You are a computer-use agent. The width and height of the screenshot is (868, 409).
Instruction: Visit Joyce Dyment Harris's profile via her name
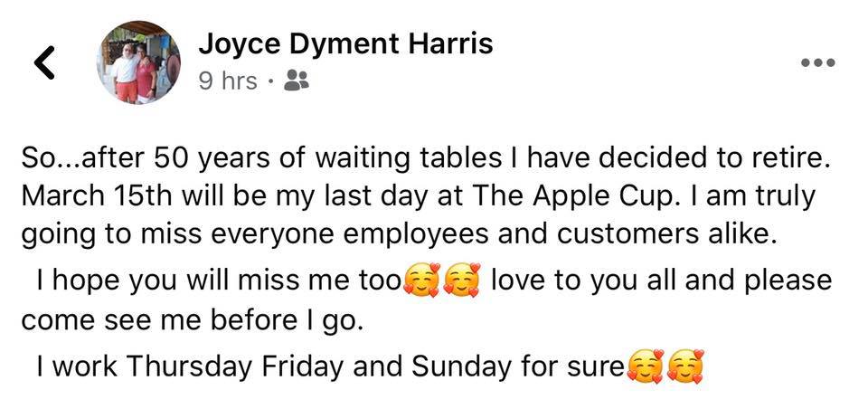coord(345,43)
